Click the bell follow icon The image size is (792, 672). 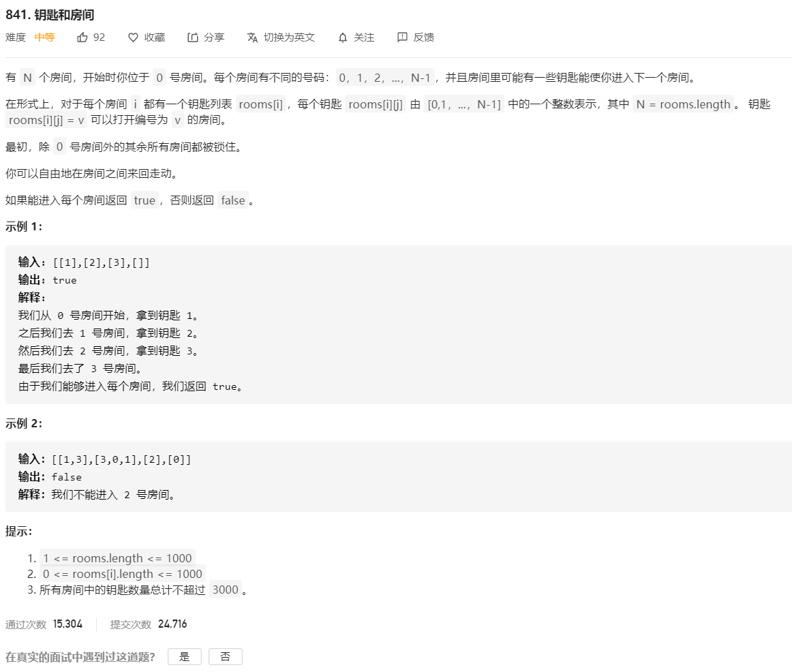[342, 37]
